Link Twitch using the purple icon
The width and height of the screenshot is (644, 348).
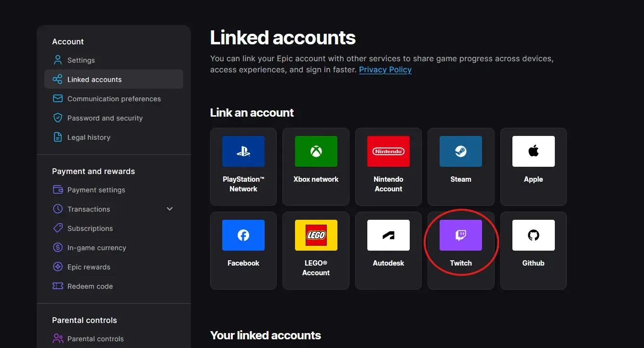click(x=461, y=235)
